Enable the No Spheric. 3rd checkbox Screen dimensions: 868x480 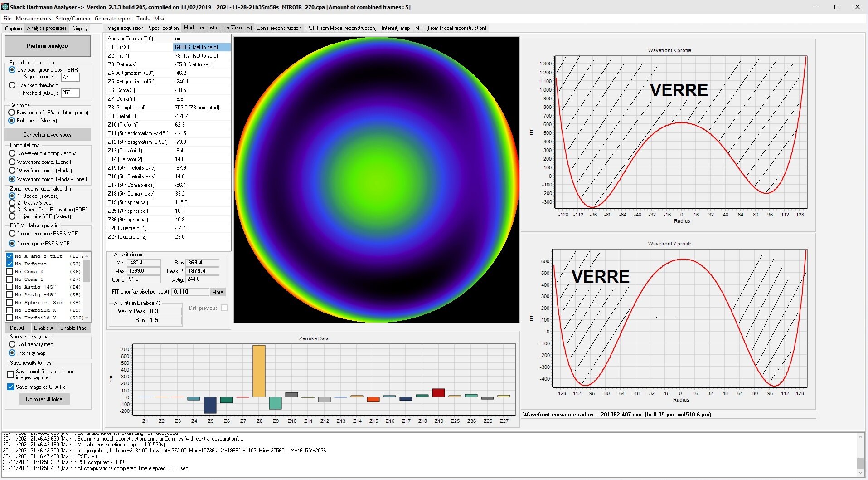point(10,303)
